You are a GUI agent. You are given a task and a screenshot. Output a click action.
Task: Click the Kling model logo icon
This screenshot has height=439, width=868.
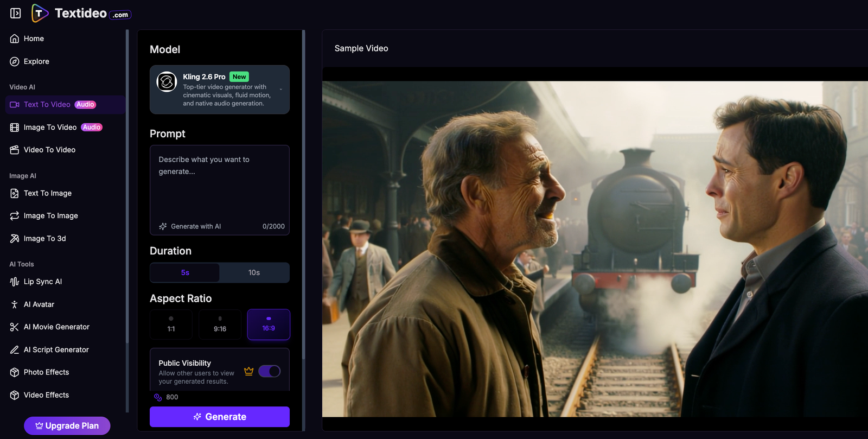click(167, 82)
